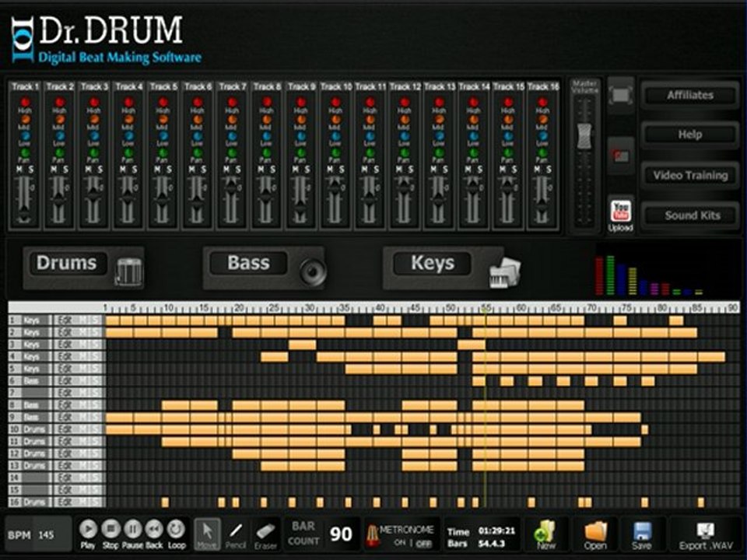This screenshot has height=560, width=747.
Task: Click Track 6 blue Low knob
Action: point(197,136)
